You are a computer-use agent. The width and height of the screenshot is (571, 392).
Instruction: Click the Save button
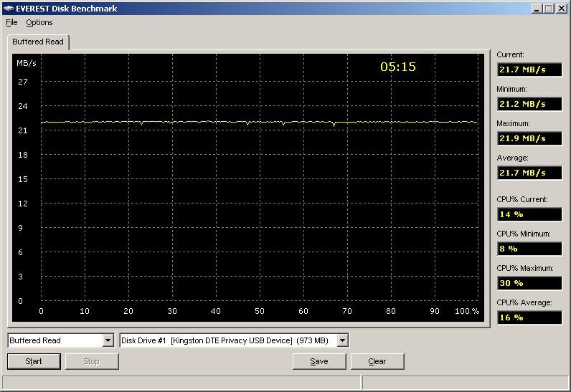(x=319, y=361)
